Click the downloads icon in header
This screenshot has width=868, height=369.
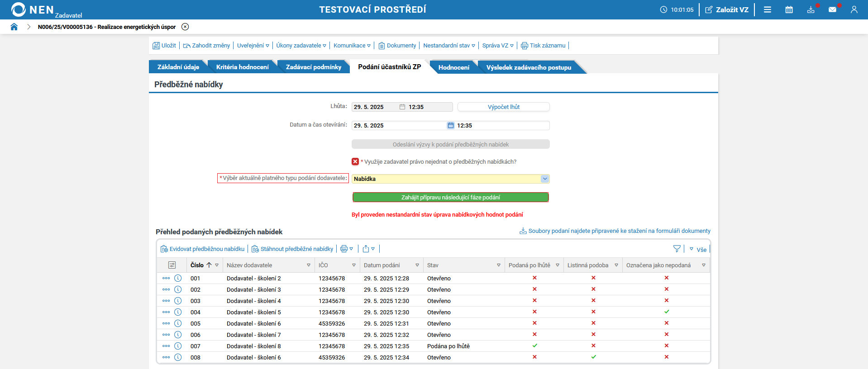pos(811,9)
